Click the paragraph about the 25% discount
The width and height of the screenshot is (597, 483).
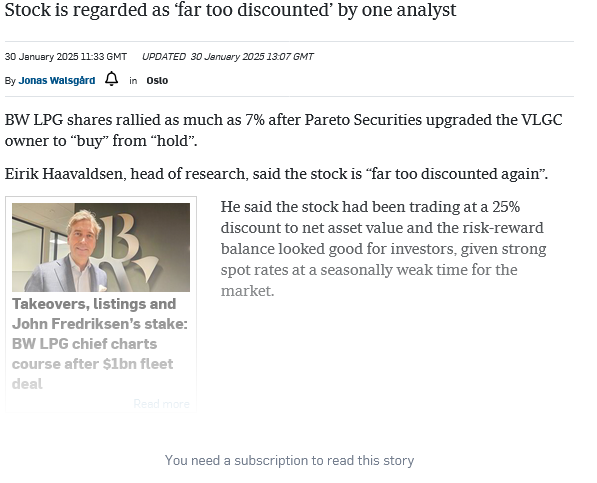pos(383,249)
